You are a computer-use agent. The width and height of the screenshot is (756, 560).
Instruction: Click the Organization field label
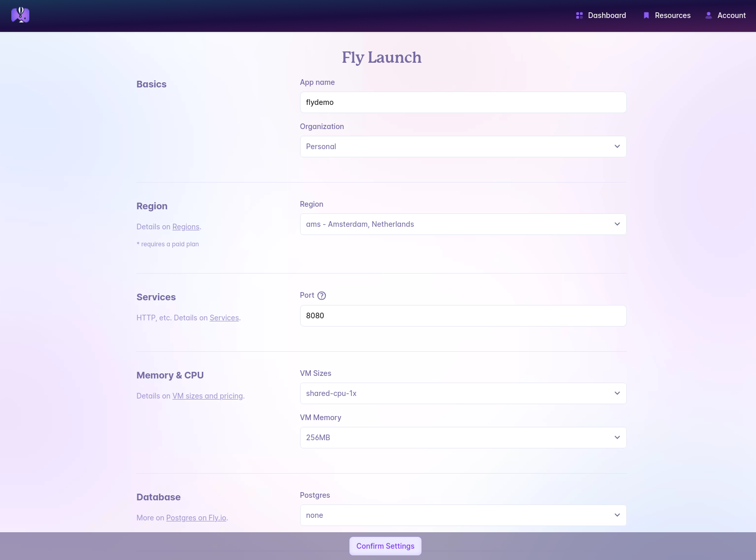(322, 127)
